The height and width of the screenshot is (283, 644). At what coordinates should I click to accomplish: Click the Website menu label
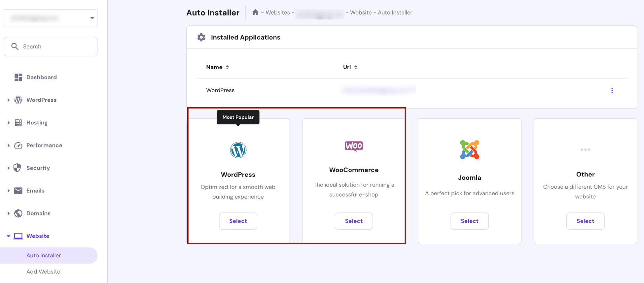pyautogui.click(x=38, y=236)
